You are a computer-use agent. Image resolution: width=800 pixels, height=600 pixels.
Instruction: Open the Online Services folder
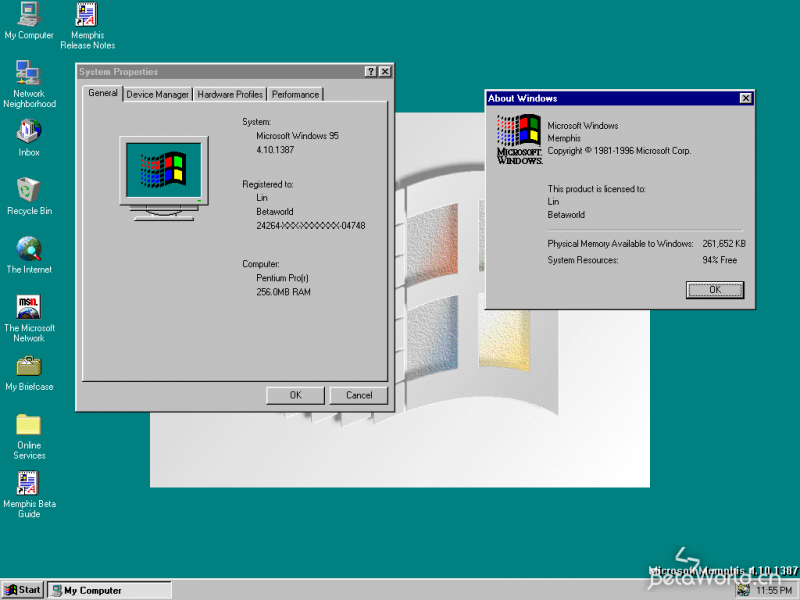[x=28, y=425]
